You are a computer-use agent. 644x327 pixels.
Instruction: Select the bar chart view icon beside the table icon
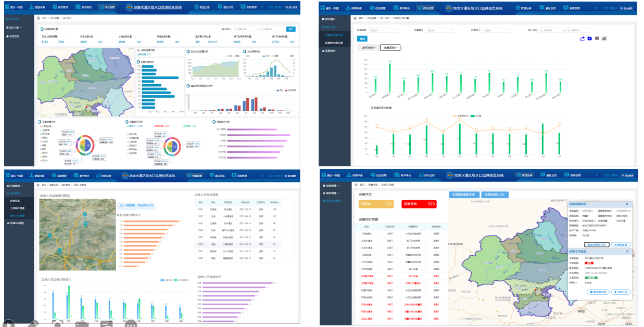tap(604, 38)
